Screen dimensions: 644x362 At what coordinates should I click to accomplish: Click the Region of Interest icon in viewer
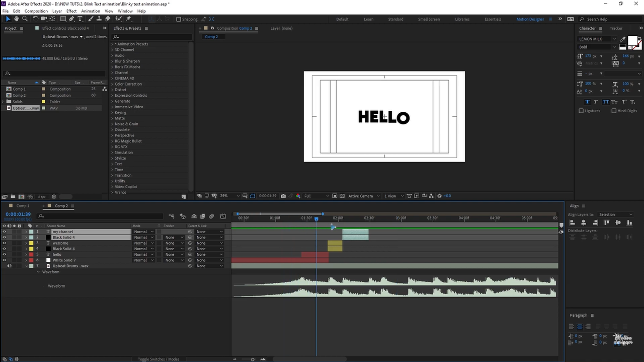tap(335, 196)
